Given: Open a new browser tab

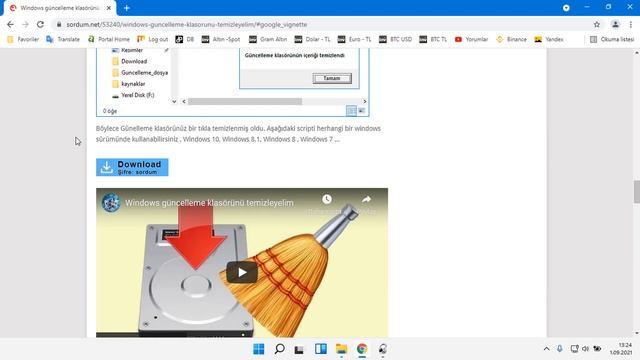Looking at the screenshot, I should pyautogui.click(x=127, y=8).
